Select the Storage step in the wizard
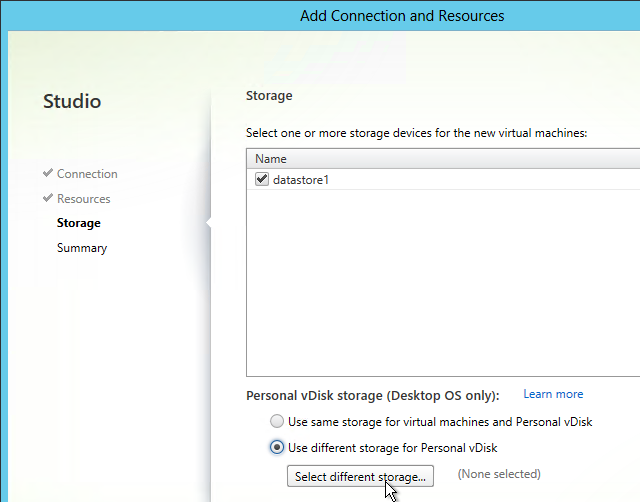640x502 pixels. (78, 223)
